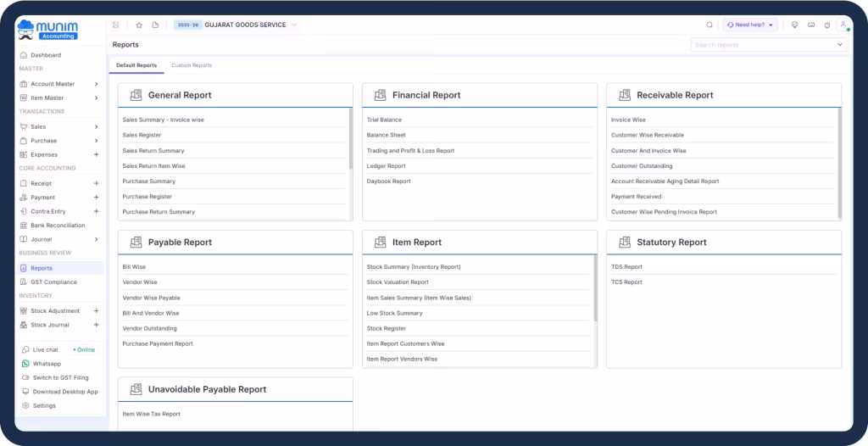
Task: Click the Financial Report card icon
Action: coord(380,95)
